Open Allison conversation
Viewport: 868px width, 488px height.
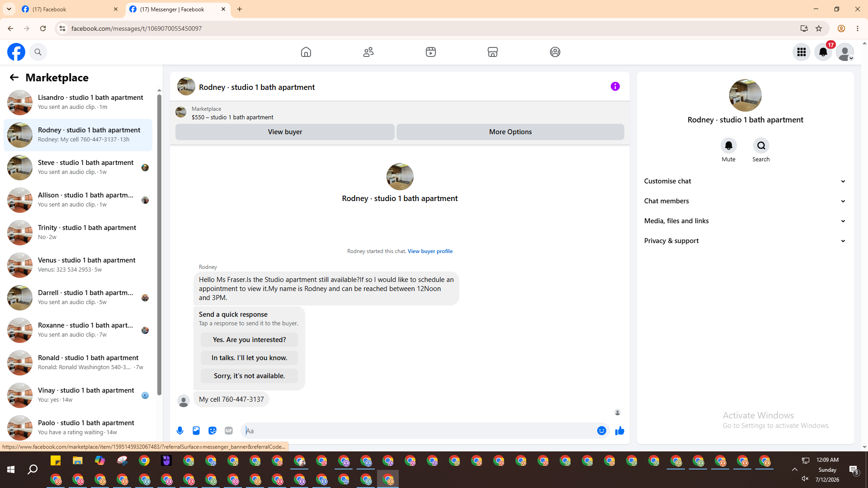(x=78, y=200)
